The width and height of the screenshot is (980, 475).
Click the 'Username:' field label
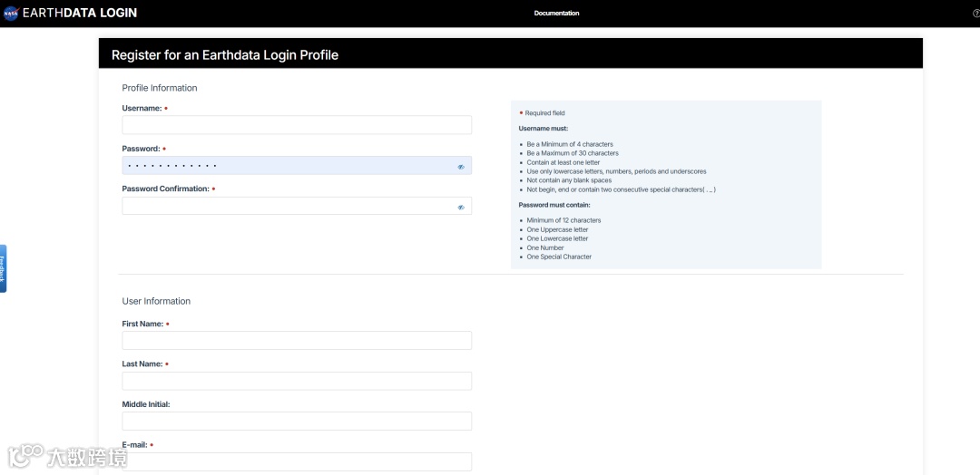coord(142,108)
